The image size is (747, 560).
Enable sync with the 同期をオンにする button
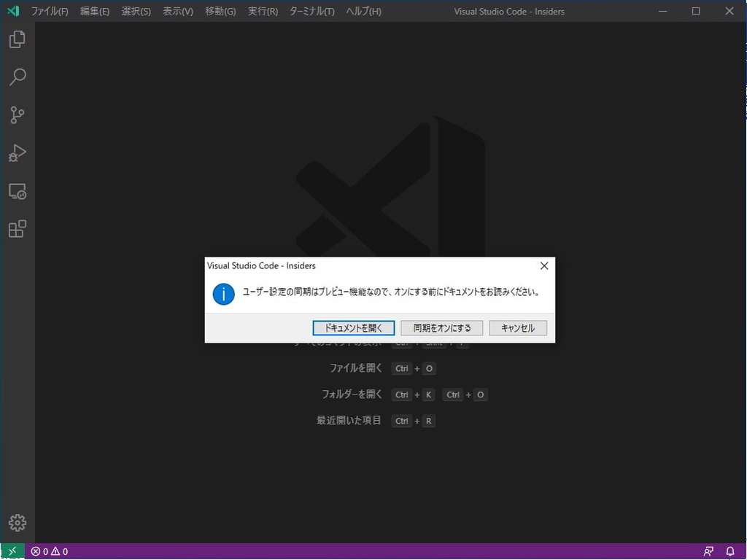[x=441, y=327]
